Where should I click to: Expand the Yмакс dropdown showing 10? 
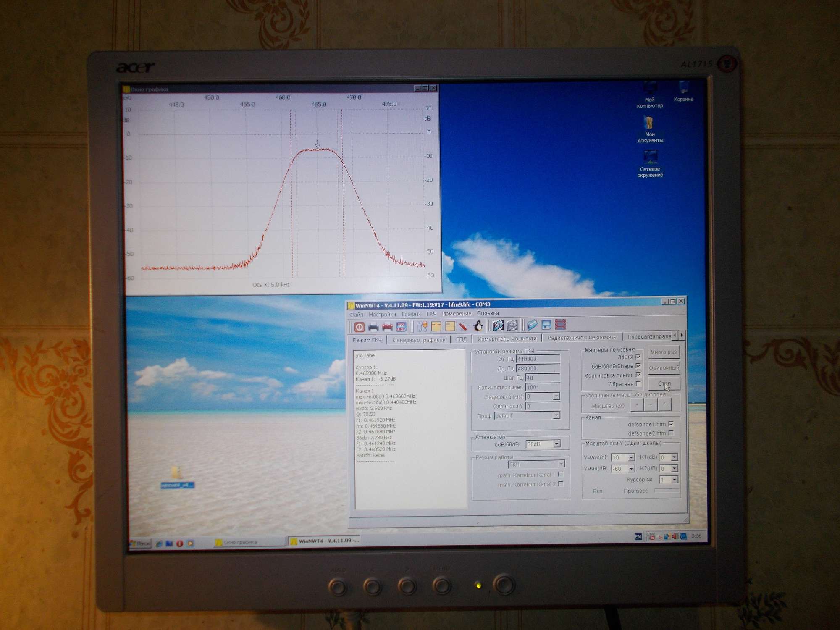(631, 457)
